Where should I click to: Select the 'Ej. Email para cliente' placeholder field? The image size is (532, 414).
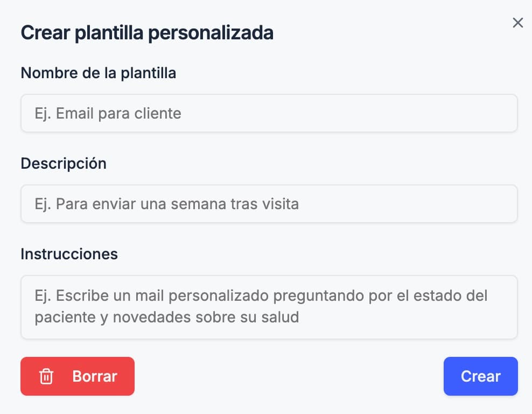269,113
